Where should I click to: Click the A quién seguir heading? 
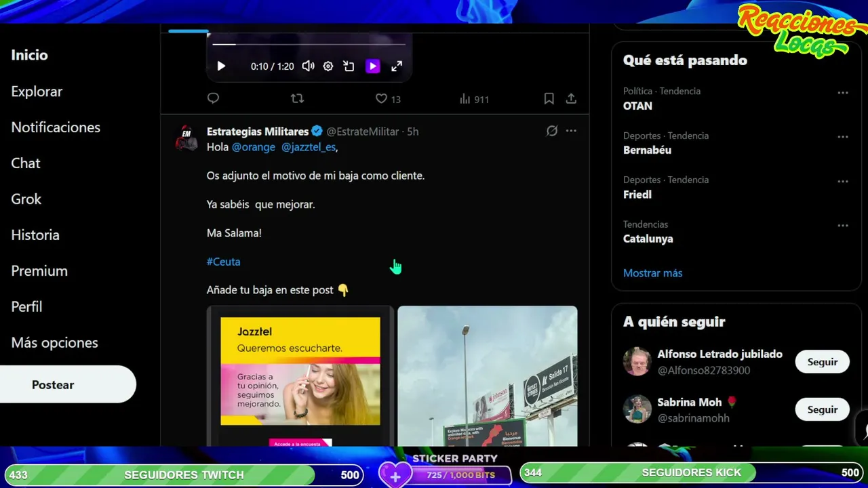click(x=674, y=322)
